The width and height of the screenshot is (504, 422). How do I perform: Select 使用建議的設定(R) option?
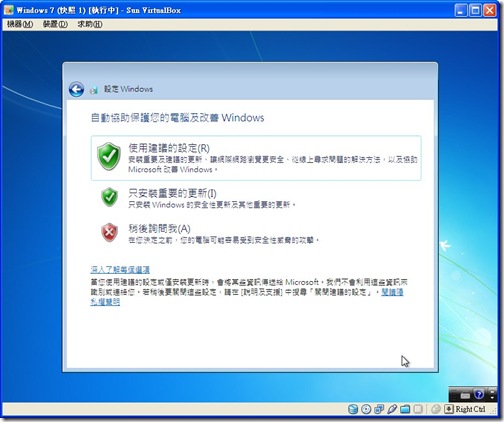[256, 158]
